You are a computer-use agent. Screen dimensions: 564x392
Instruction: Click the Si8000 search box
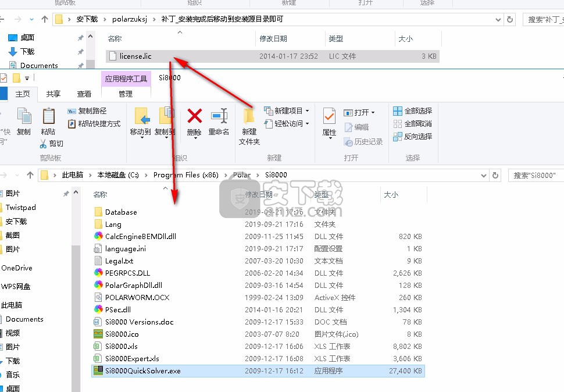click(x=535, y=175)
